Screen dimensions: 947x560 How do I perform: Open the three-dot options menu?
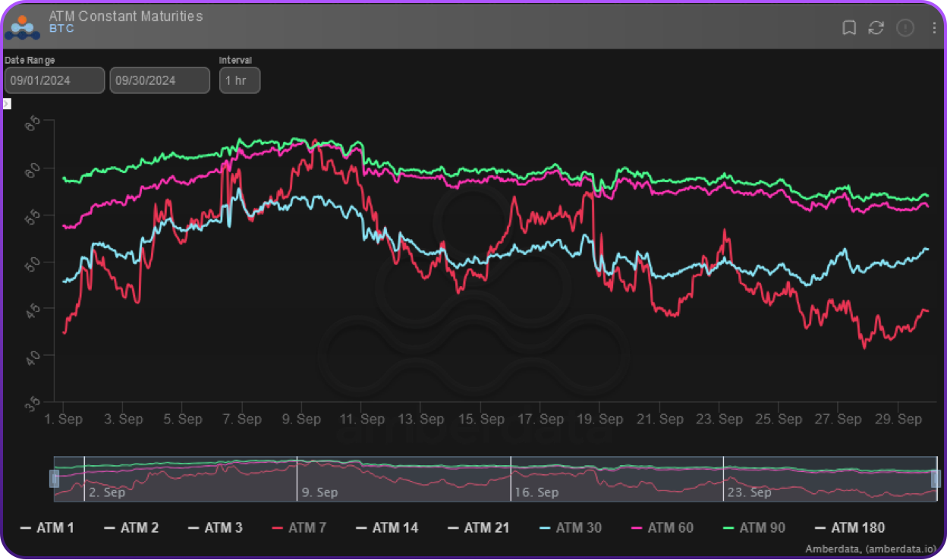[934, 28]
